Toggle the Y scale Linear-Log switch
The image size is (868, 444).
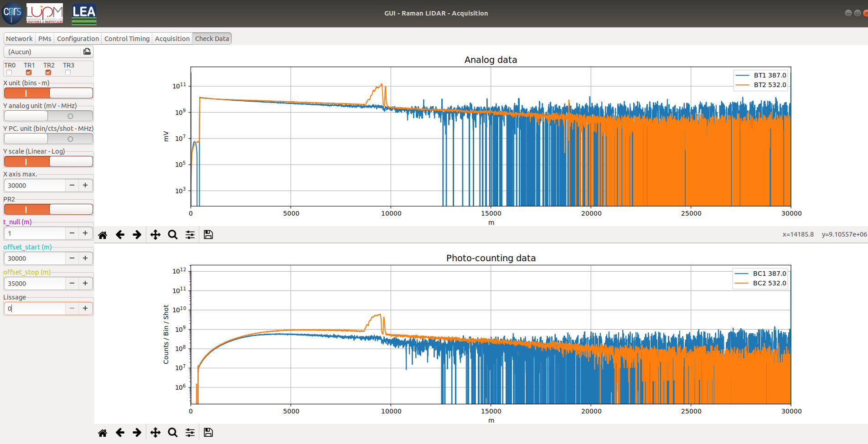(x=48, y=161)
